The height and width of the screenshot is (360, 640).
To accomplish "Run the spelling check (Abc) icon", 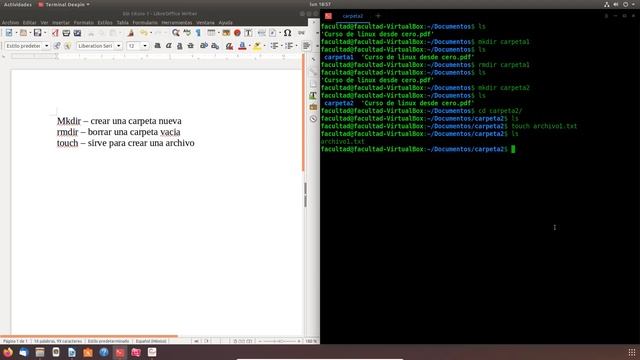I will pyautogui.click(x=187, y=33).
